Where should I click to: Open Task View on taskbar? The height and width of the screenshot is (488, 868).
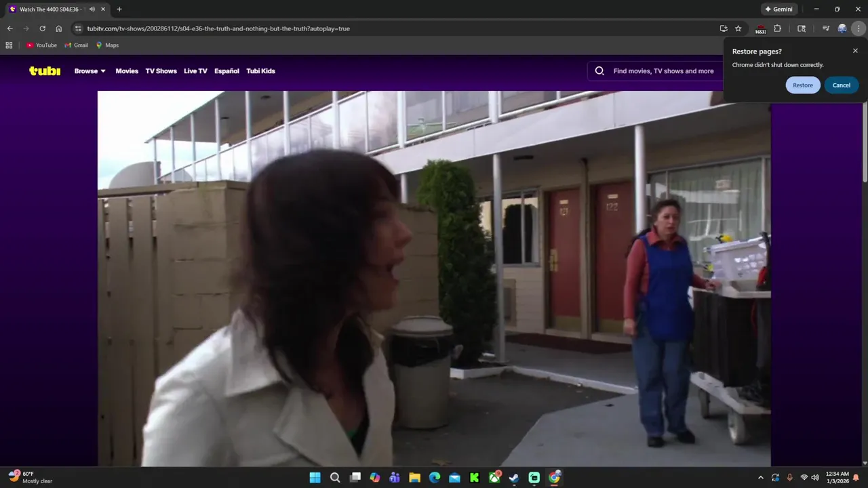click(x=355, y=477)
